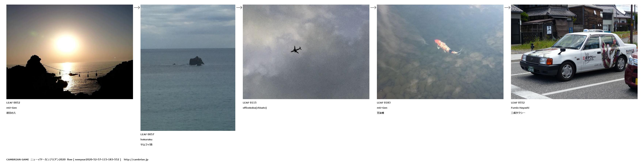The image size is (644, 164).
Task: Click the 三成タクシー caption text
Action: pyautogui.click(x=518, y=113)
